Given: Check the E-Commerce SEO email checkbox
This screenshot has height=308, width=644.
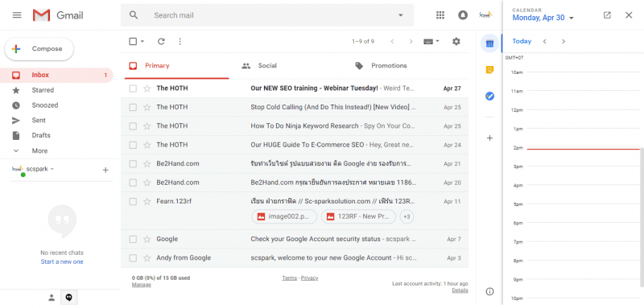Looking at the screenshot, I should coord(133,145).
